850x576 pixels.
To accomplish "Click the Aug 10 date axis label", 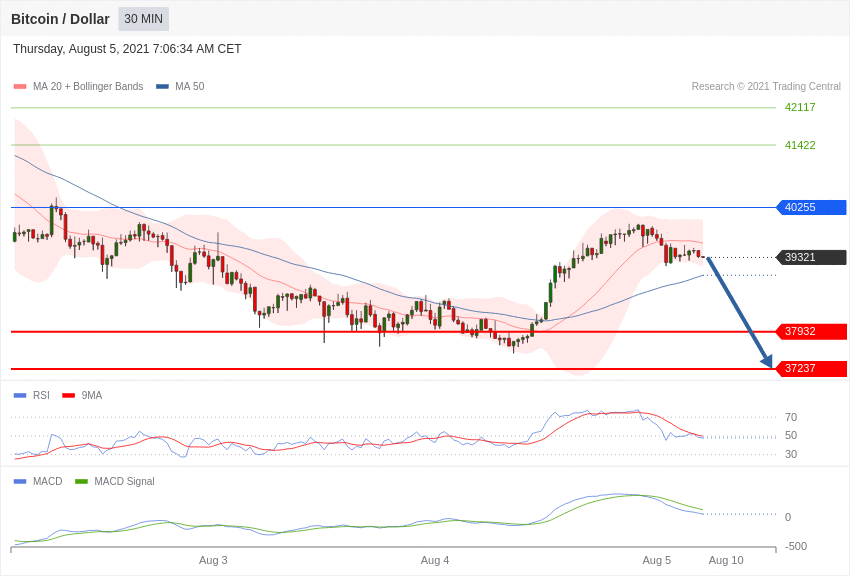I will coord(726,560).
